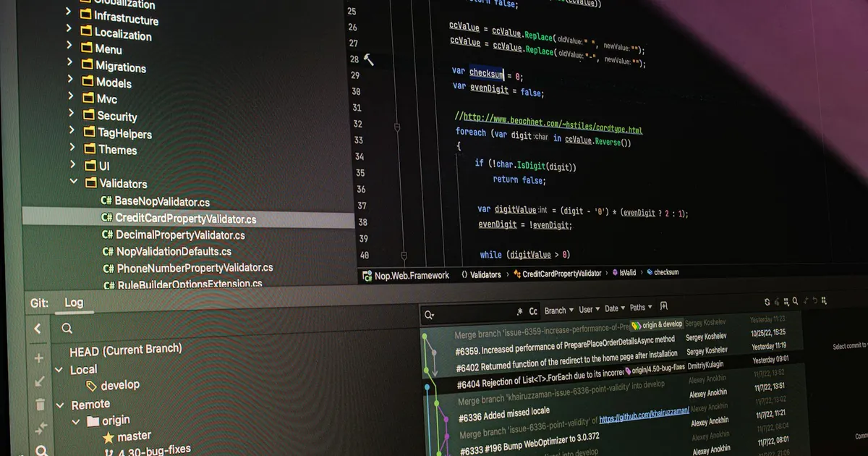The height and width of the screenshot is (456, 868).
Task: Click the C# icon beside DecimalPropertyValidator.cs
Action: click(107, 235)
